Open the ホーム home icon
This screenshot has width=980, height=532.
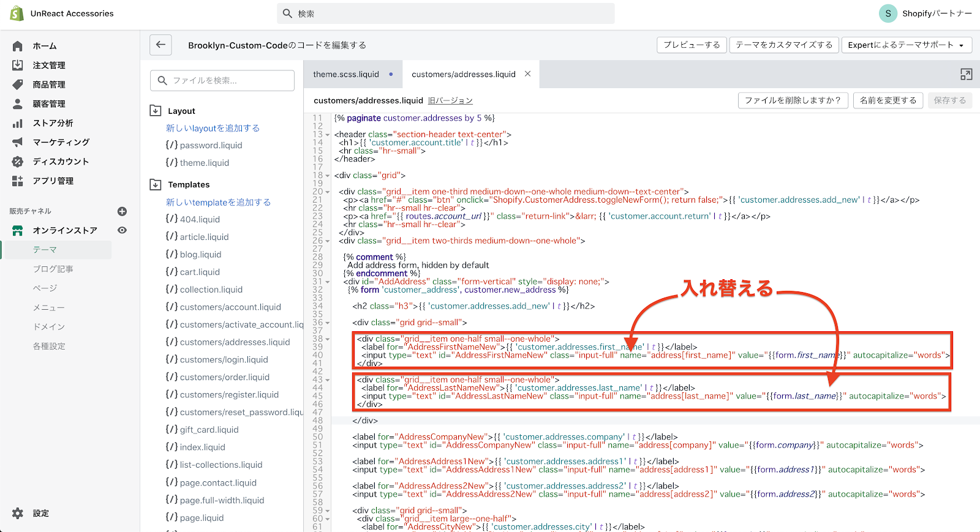pos(18,46)
